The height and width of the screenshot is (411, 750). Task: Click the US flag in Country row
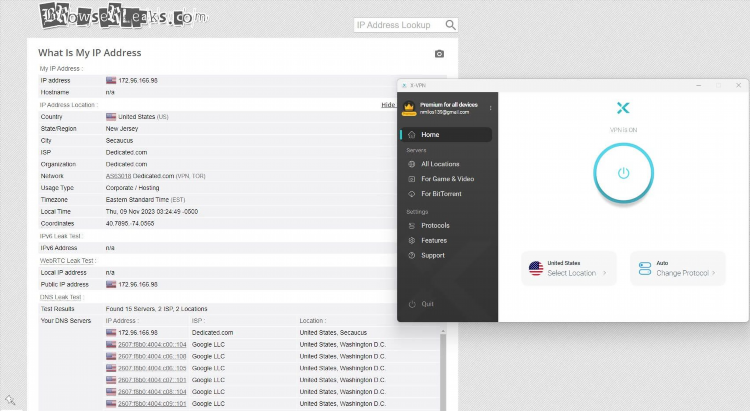point(111,117)
